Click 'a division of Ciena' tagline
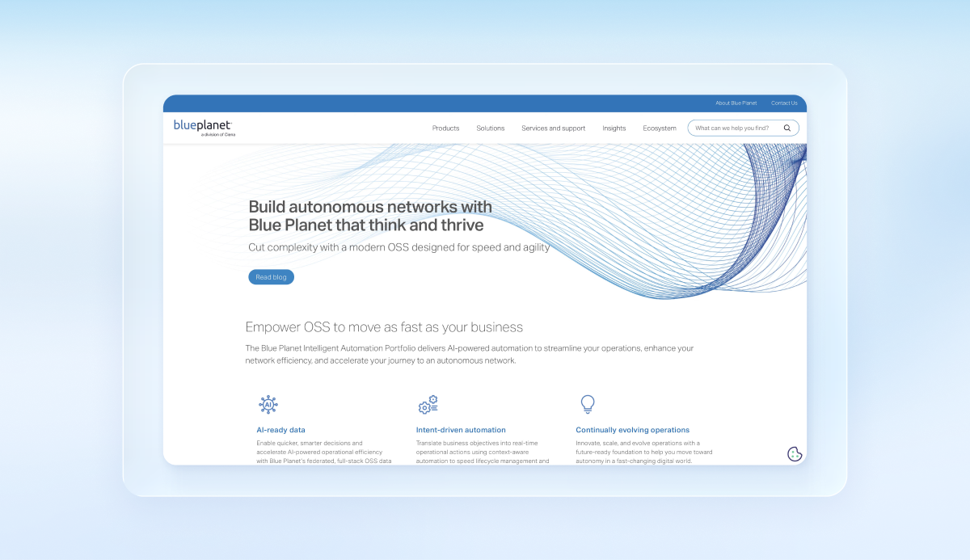The height and width of the screenshot is (560, 970). click(218, 135)
